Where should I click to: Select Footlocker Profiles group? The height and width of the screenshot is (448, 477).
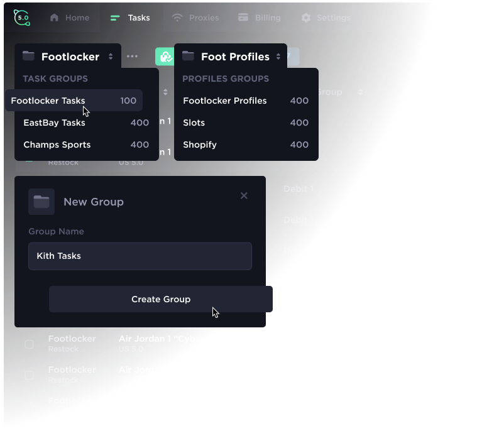246,101
